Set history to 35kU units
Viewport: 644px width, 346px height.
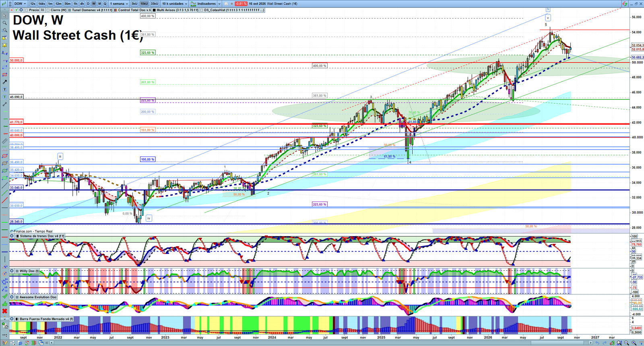tap(155, 4)
